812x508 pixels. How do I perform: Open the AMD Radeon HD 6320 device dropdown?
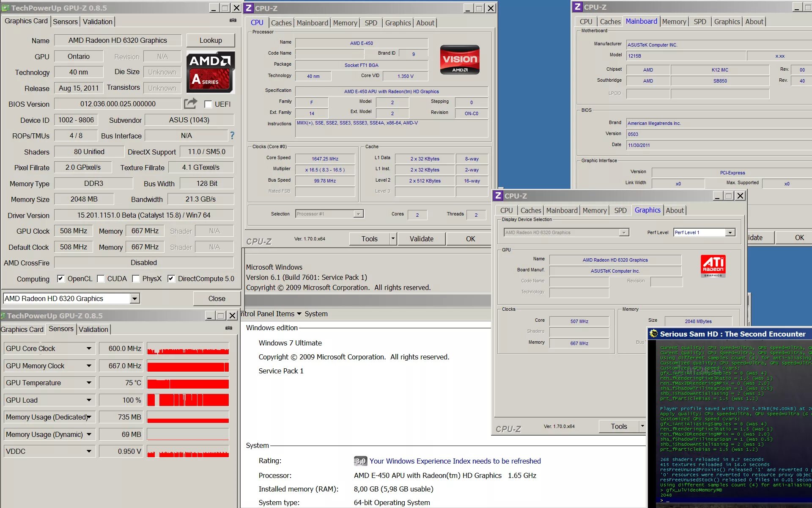pyautogui.click(x=134, y=298)
